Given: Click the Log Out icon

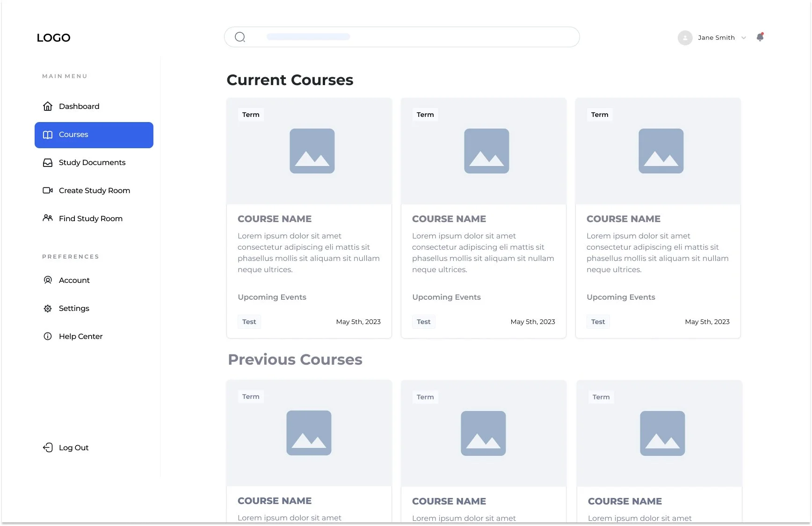Looking at the screenshot, I should point(48,447).
